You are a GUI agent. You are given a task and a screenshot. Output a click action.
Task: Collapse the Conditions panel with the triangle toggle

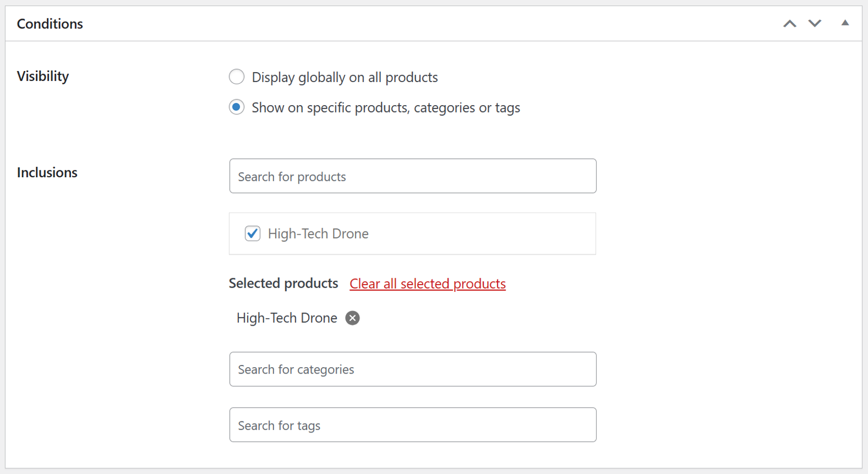pos(845,23)
